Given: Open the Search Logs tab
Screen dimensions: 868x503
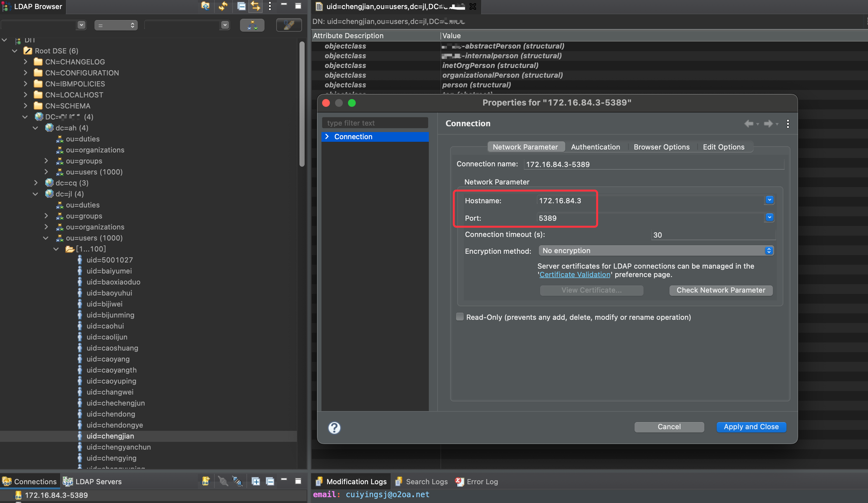Looking at the screenshot, I should pyautogui.click(x=426, y=481).
